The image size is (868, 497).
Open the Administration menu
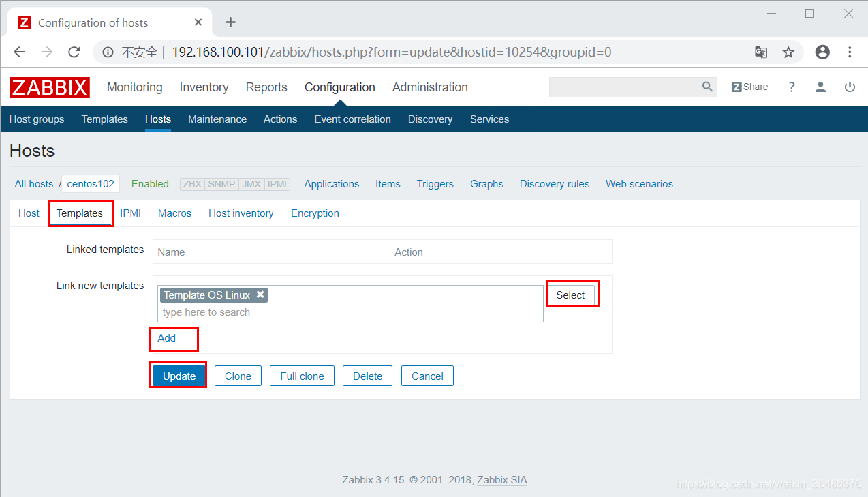coord(430,87)
